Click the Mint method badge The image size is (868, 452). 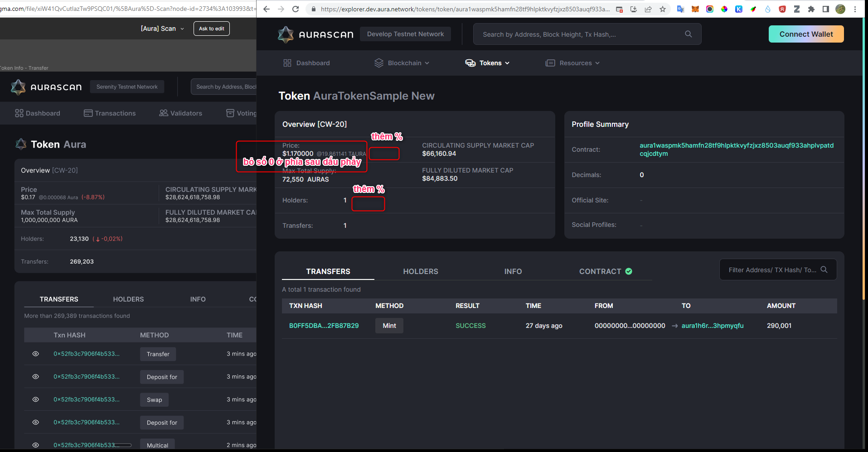389,326
